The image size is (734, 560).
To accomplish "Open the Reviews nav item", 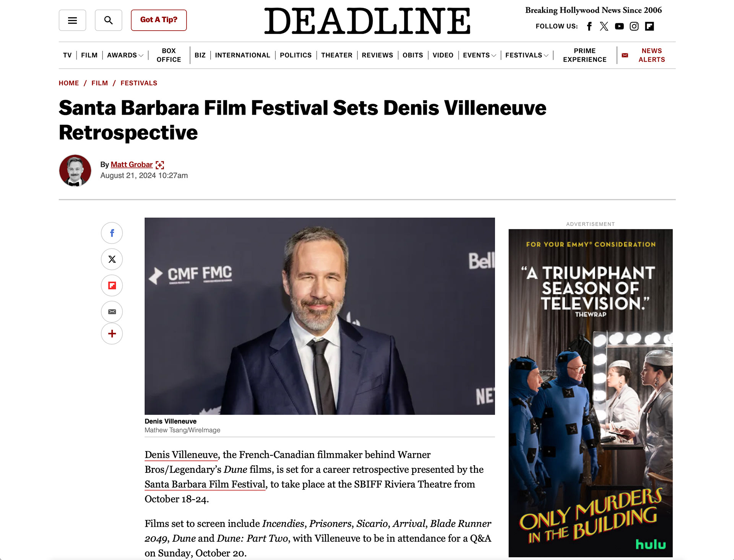I will pyautogui.click(x=377, y=55).
